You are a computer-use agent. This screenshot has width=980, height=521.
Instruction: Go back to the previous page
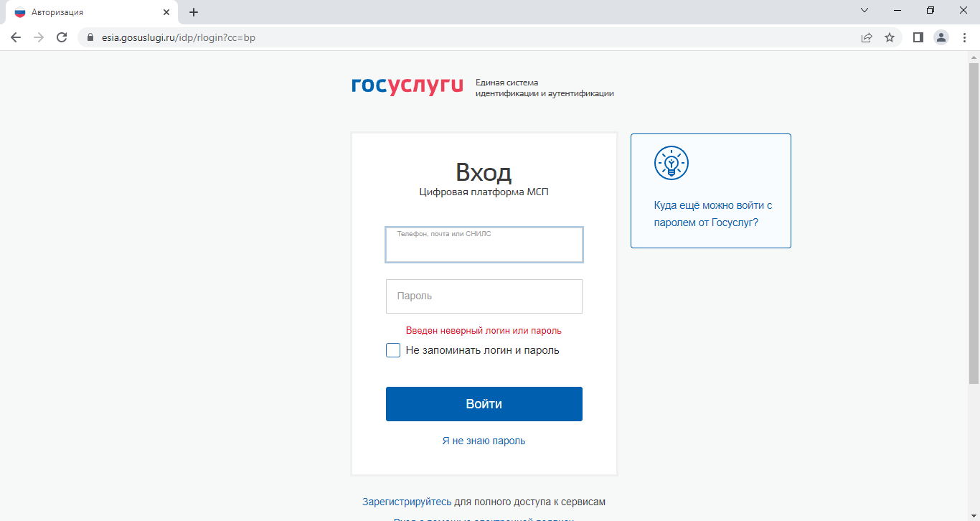click(x=16, y=37)
